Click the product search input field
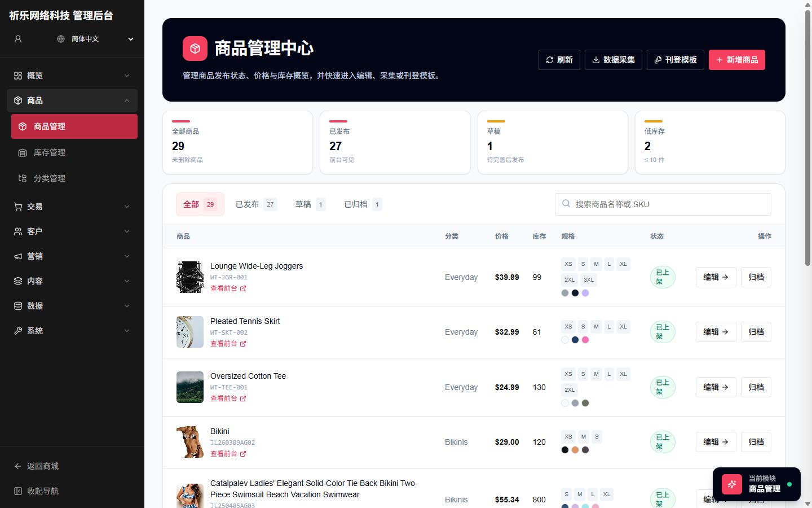Image resolution: width=812 pixels, height=508 pixels. 663,204
